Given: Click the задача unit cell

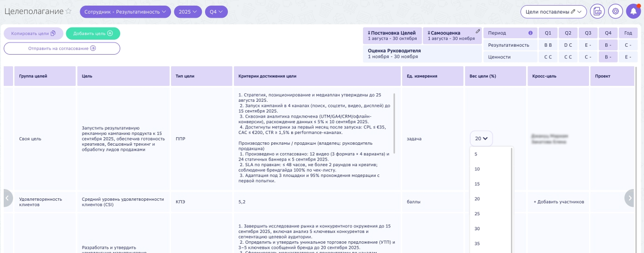Looking at the screenshot, I should (433, 139).
